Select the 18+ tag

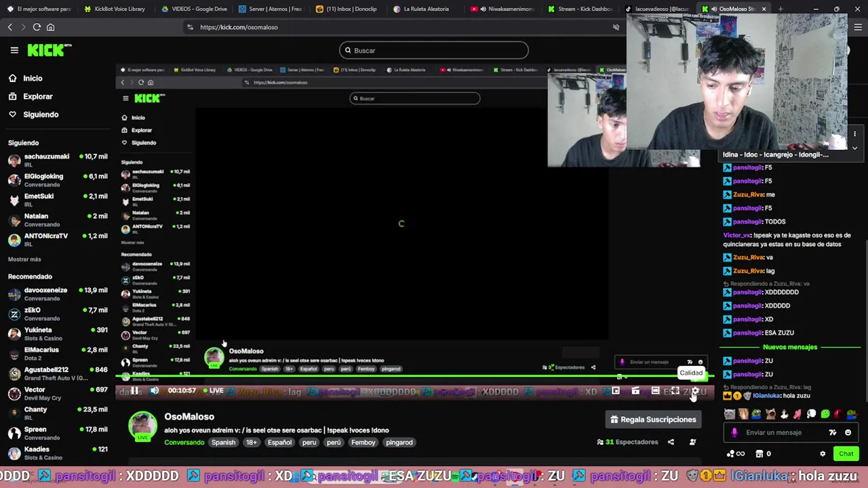[252, 443]
